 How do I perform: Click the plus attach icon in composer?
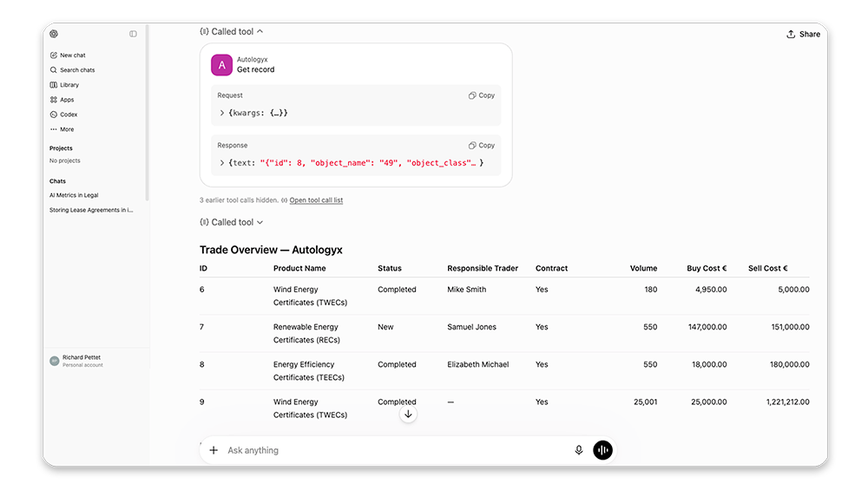(x=214, y=450)
